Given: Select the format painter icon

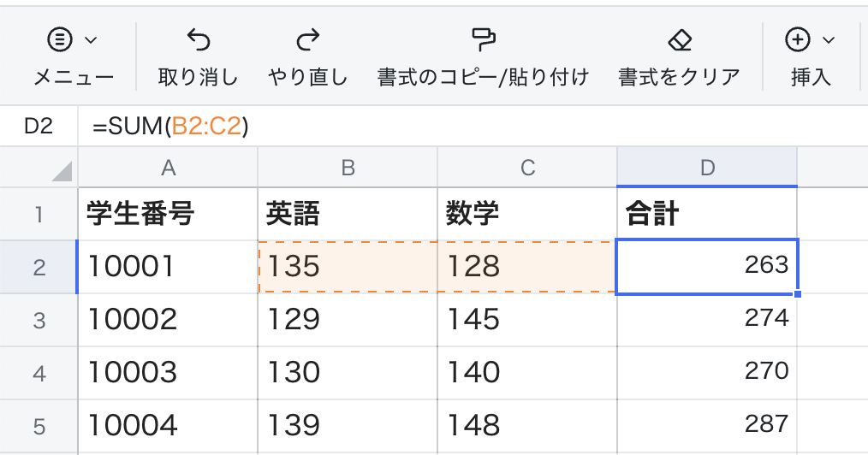Looking at the screenshot, I should click(484, 39).
